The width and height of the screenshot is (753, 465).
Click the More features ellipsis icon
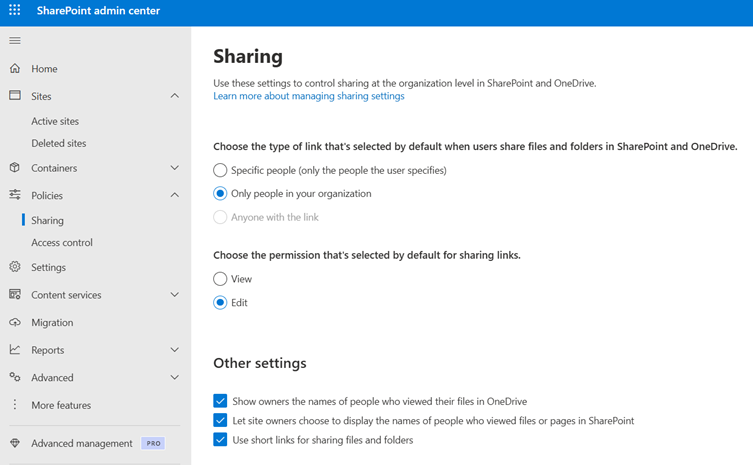tap(15, 404)
